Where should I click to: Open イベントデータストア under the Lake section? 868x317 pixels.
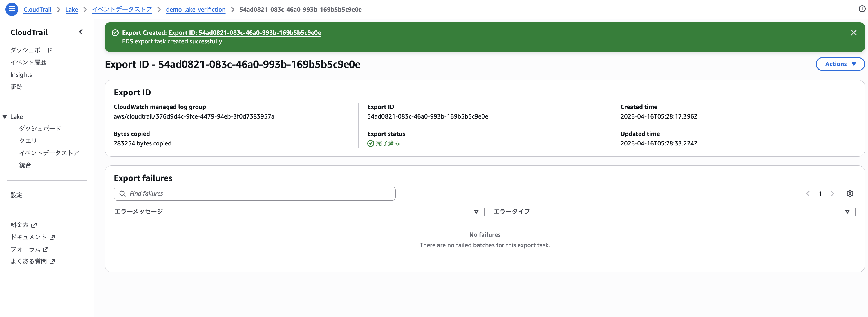point(49,153)
